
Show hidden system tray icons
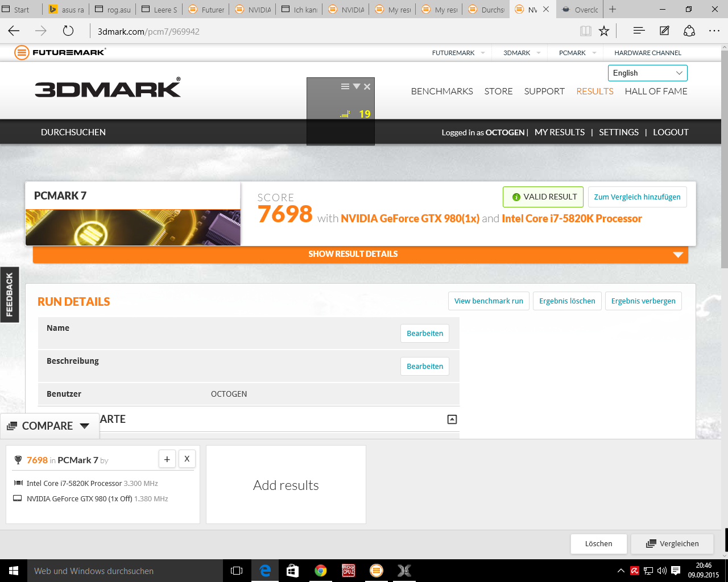click(x=621, y=571)
